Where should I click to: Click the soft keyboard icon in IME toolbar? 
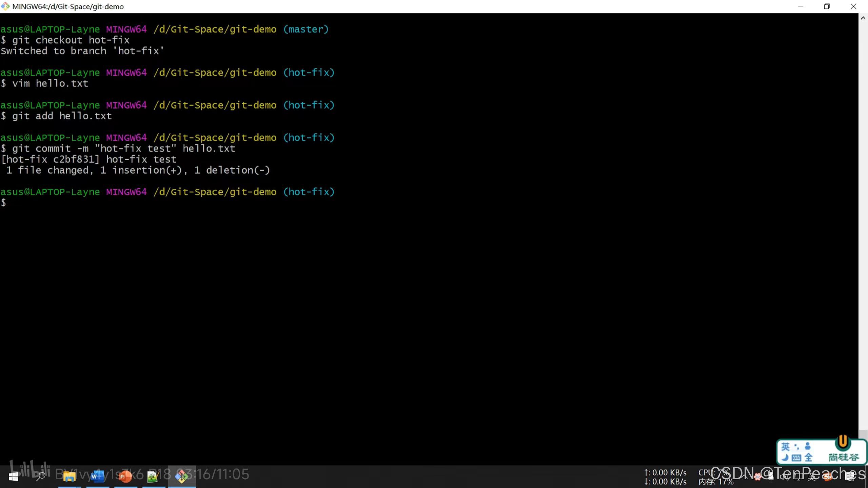coord(796,458)
